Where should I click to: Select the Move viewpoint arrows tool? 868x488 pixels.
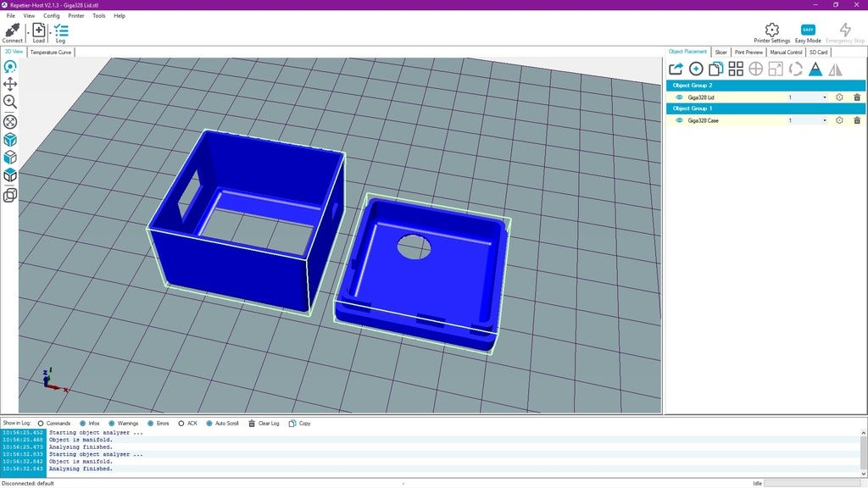point(10,84)
